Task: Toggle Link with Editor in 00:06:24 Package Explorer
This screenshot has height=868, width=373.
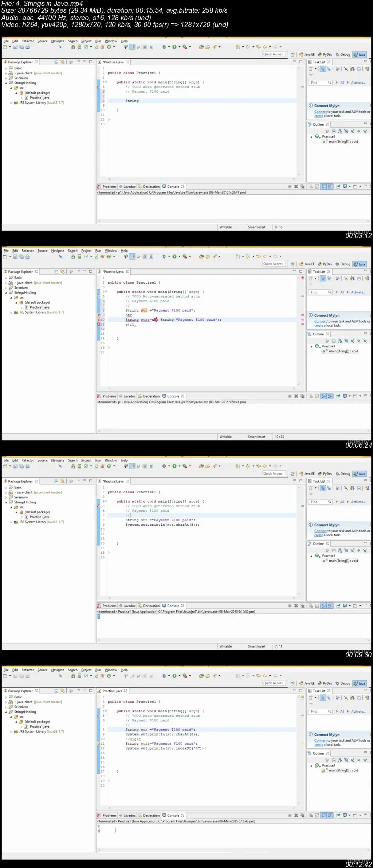Action: point(63,272)
